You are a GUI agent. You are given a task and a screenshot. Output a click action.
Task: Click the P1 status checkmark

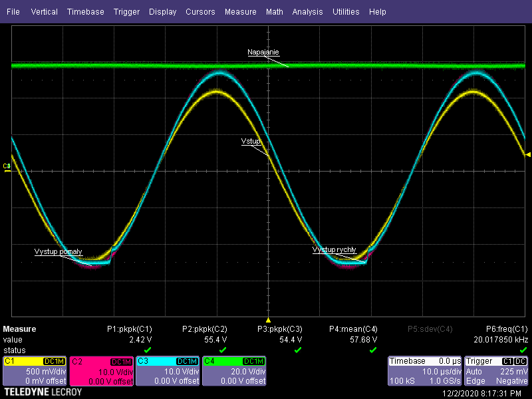pyautogui.click(x=148, y=350)
